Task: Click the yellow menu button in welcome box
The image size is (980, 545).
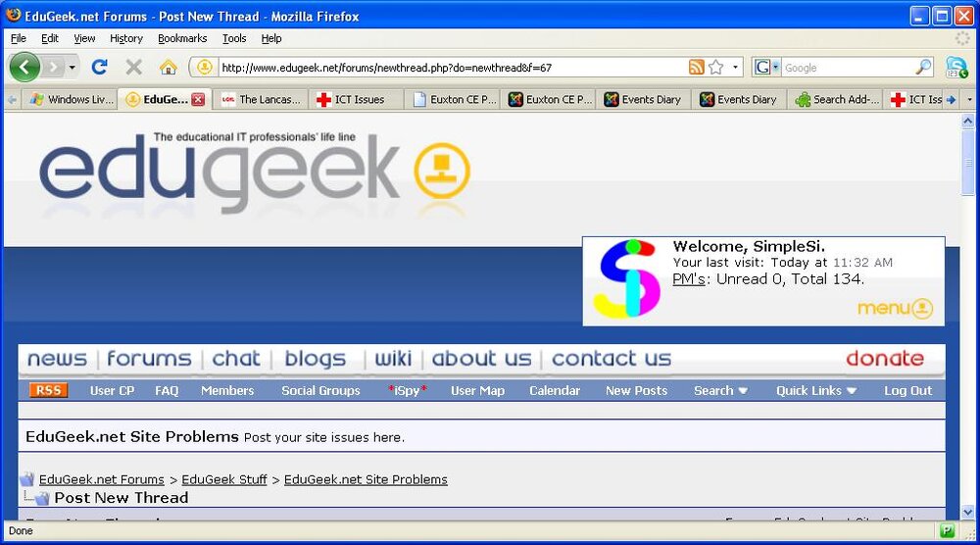Action: [895, 308]
